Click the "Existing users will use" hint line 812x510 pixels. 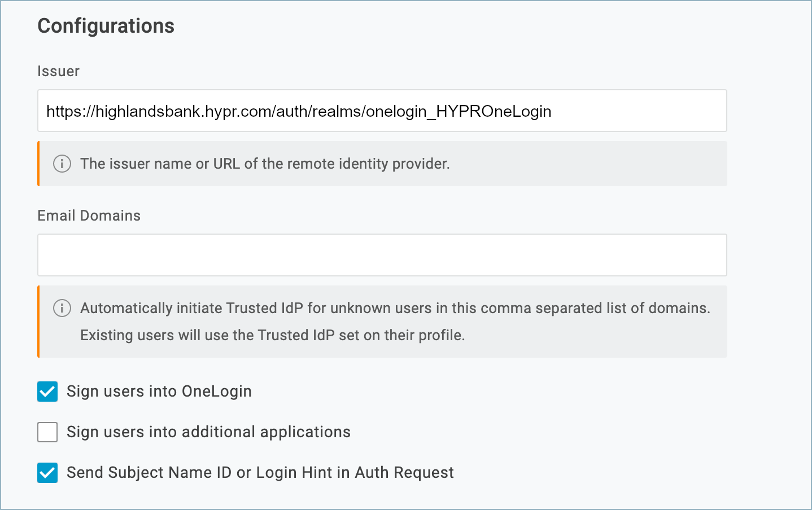[x=272, y=335]
